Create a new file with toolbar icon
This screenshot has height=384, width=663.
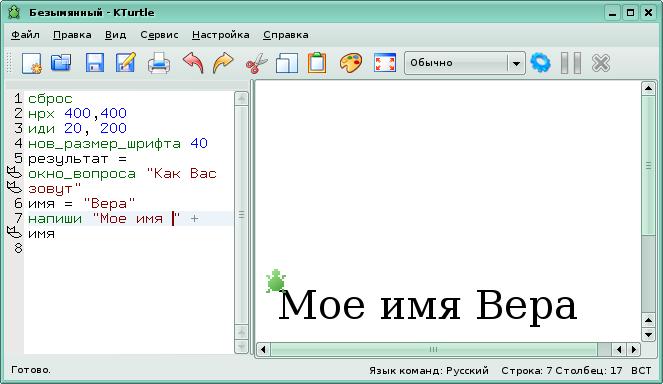click(32, 63)
